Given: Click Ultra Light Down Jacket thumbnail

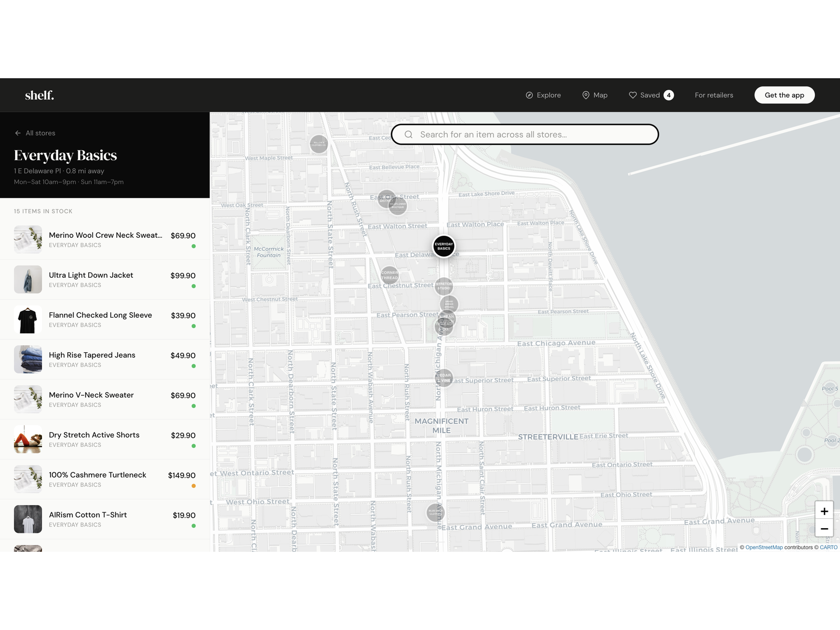Looking at the screenshot, I should click(28, 279).
